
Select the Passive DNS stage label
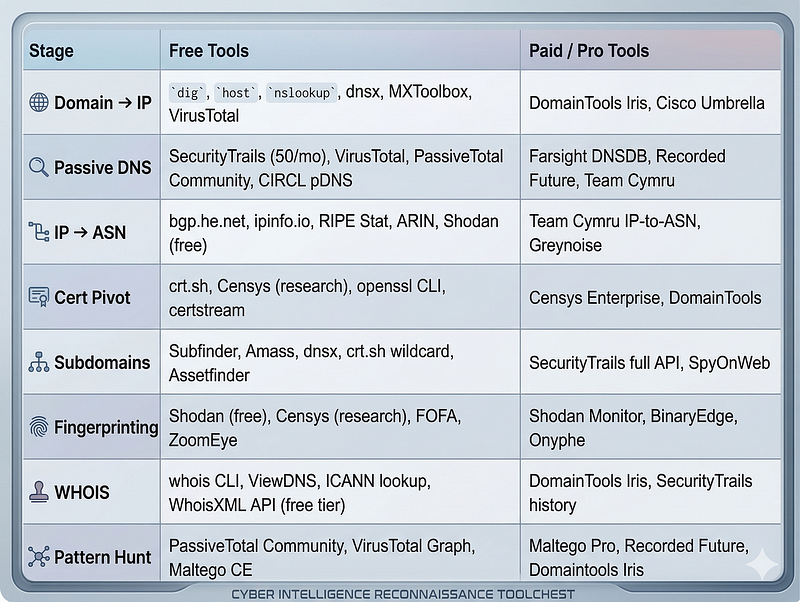pos(103,167)
